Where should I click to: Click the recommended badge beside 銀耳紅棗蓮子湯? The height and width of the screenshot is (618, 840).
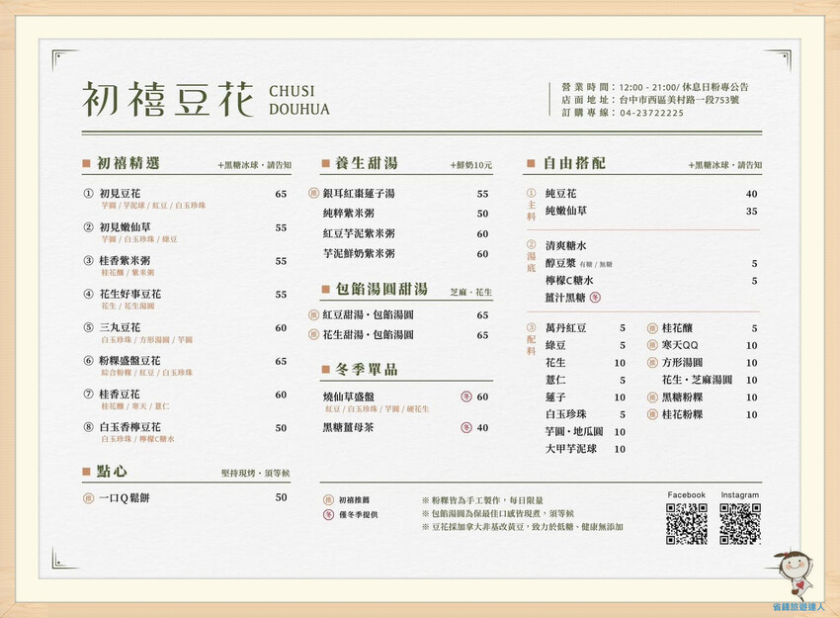pos(313,194)
